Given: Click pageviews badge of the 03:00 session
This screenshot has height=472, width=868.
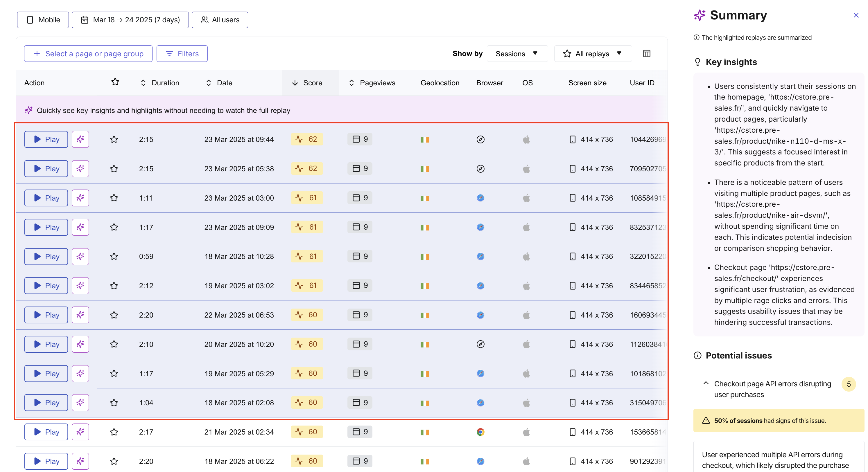Looking at the screenshot, I should pyautogui.click(x=360, y=198).
